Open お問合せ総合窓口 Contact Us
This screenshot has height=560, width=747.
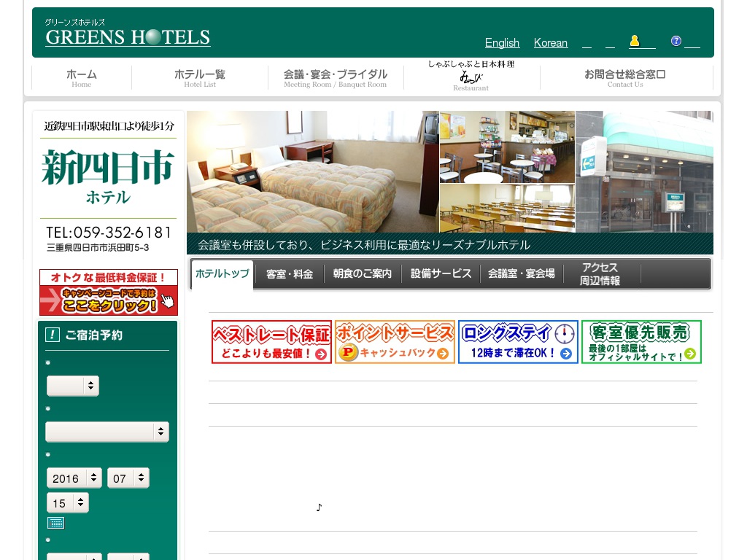pyautogui.click(x=625, y=77)
